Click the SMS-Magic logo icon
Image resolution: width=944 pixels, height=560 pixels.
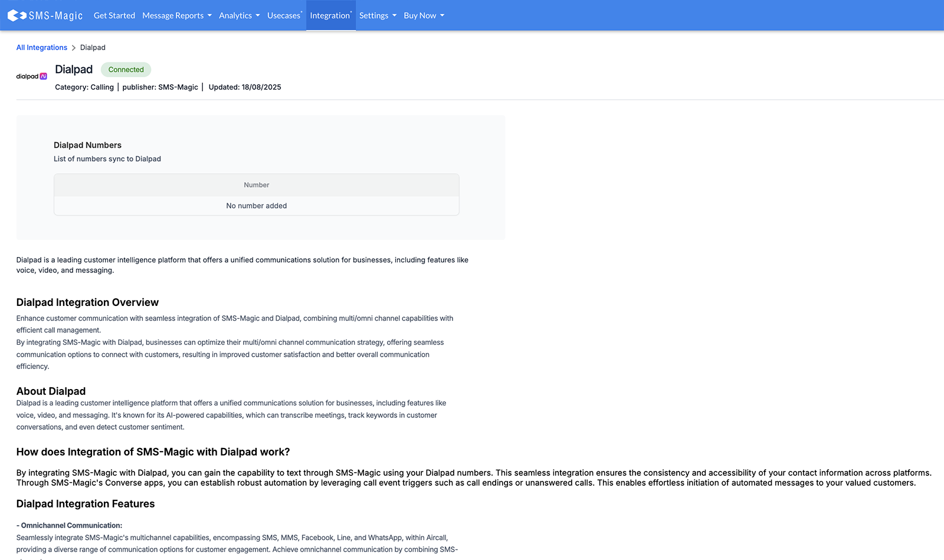coord(45,15)
